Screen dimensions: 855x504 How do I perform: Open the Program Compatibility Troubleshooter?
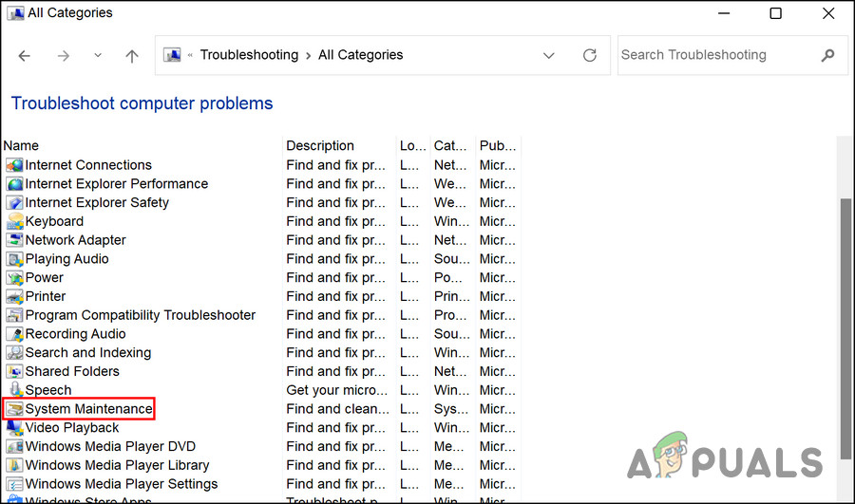(x=140, y=315)
